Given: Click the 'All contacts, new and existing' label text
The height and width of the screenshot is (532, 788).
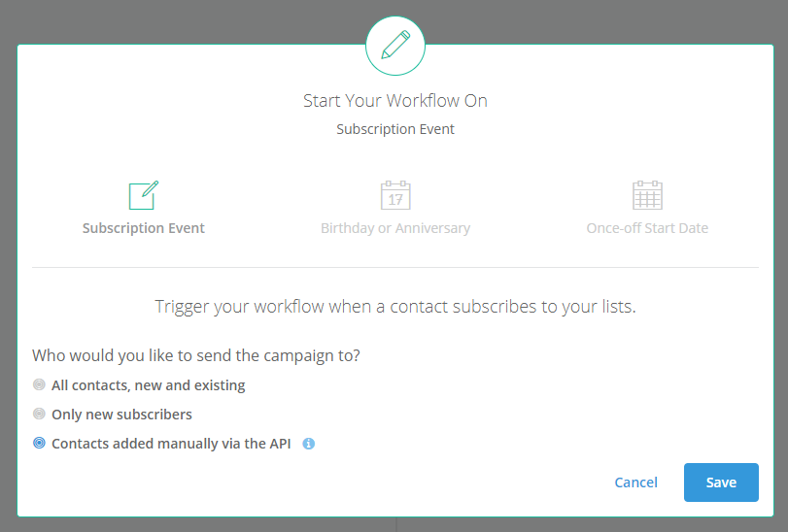Looking at the screenshot, I should tap(148, 385).
